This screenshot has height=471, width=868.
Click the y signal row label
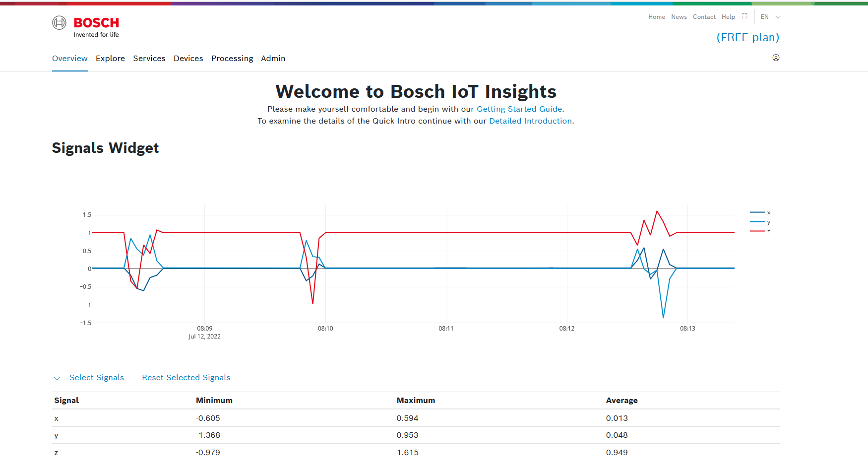click(x=57, y=436)
